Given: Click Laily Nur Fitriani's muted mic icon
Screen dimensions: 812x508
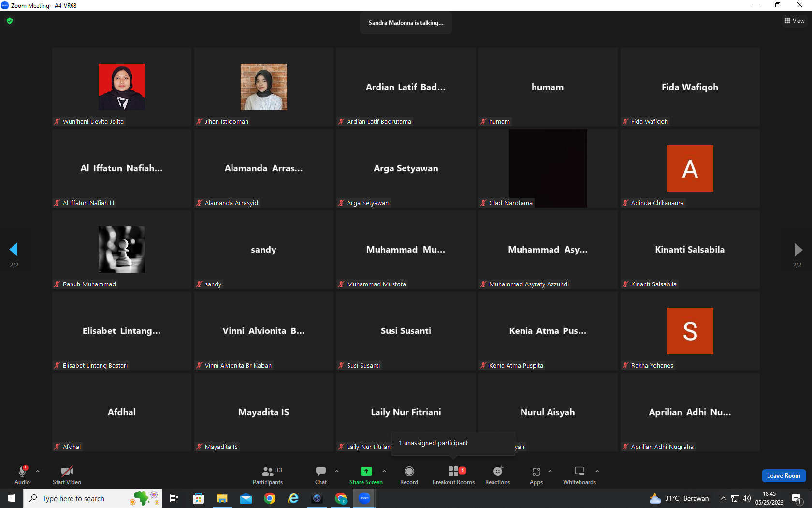Looking at the screenshot, I should 341,447.
